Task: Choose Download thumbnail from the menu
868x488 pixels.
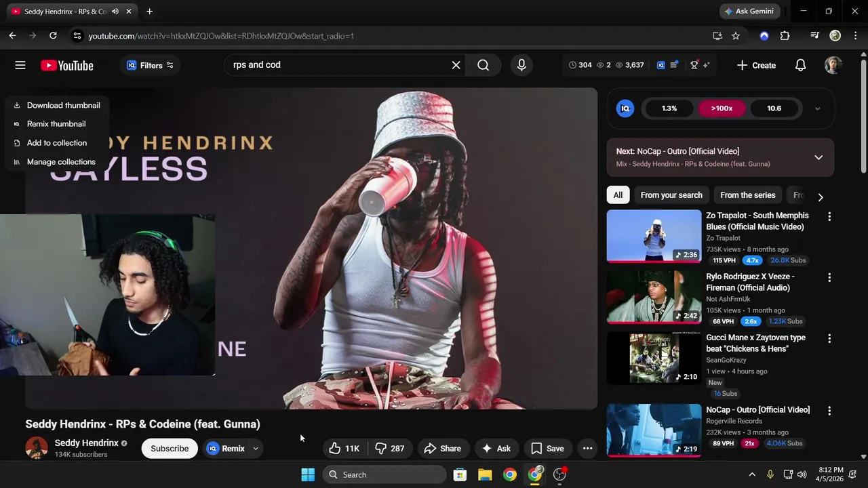Action: (57, 105)
